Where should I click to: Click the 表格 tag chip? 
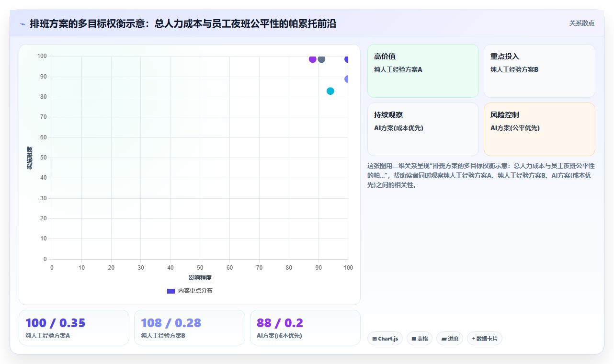(420, 339)
